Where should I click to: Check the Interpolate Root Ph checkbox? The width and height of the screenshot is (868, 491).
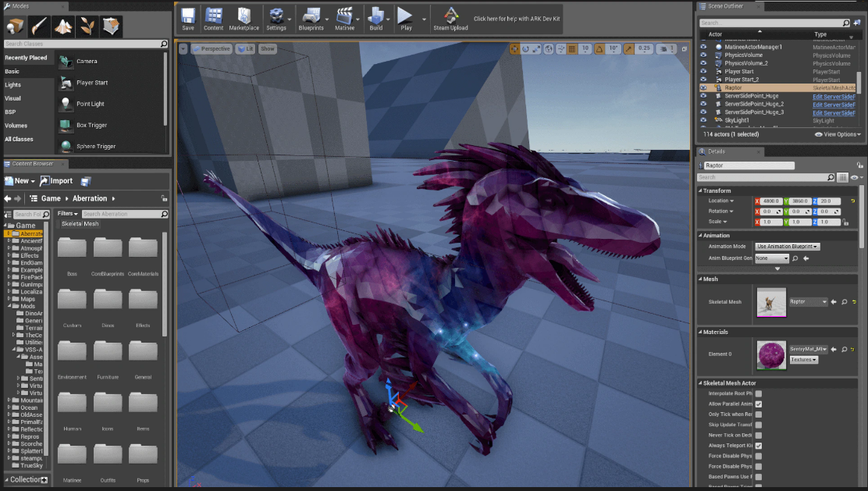[x=759, y=393]
